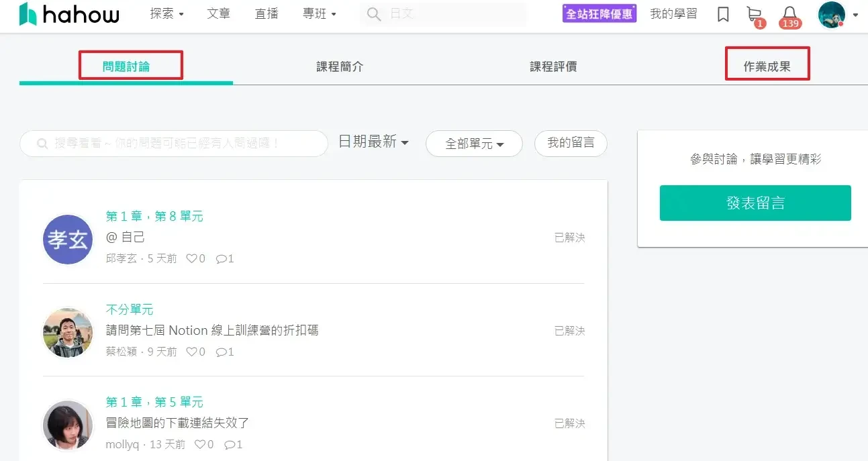The height and width of the screenshot is (461, 868).
Task: Click the hahow logo
Action: pyautogui.click(x=69, y=13)
